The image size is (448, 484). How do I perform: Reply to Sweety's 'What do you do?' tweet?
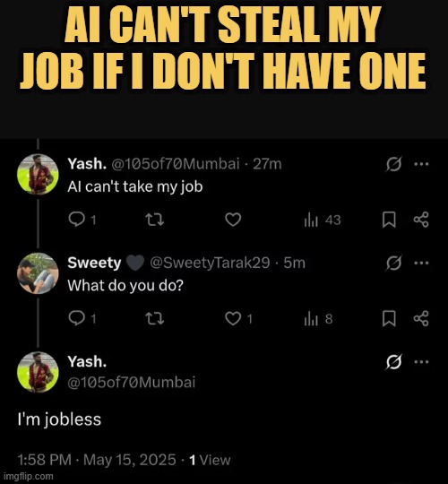[76, 318]
